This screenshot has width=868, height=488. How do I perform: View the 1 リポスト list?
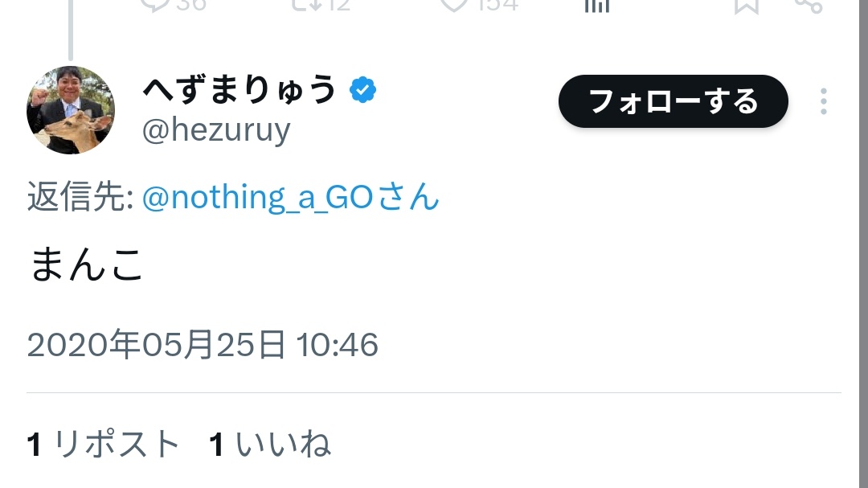(104, 445)
